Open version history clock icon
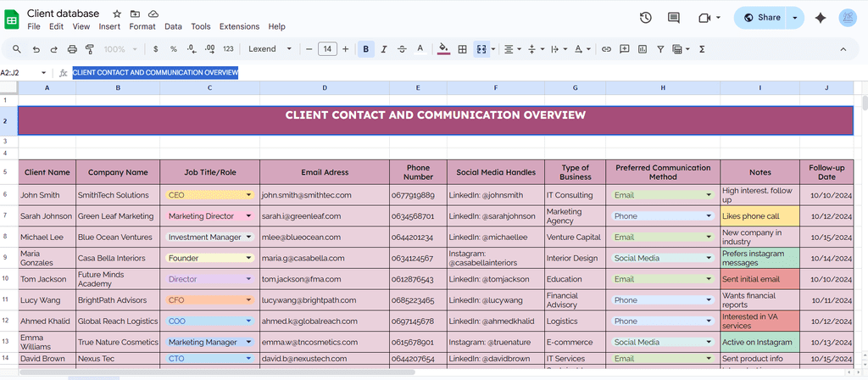Viewport: 868px width, 380px height. pos(646,17)
